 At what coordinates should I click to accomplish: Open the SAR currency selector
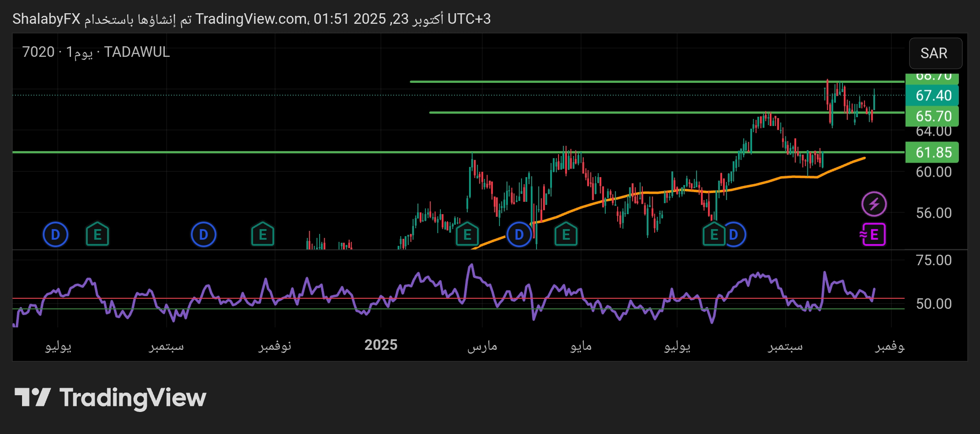tap(935, 53)
